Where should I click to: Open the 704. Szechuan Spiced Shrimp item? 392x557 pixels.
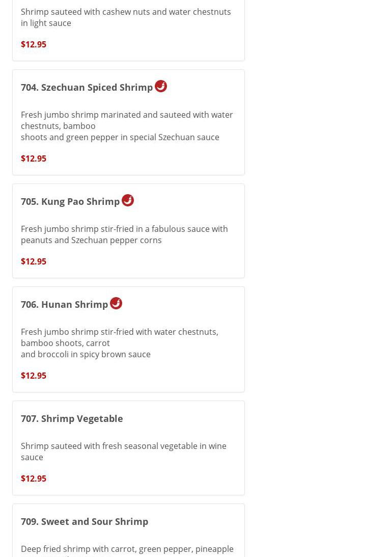pos(87,87)
